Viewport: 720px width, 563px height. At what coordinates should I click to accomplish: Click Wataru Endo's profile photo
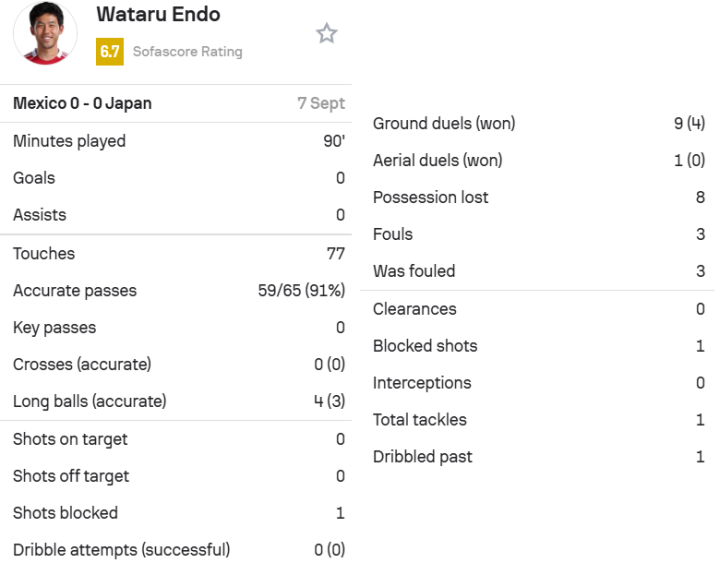pos(45,35)
